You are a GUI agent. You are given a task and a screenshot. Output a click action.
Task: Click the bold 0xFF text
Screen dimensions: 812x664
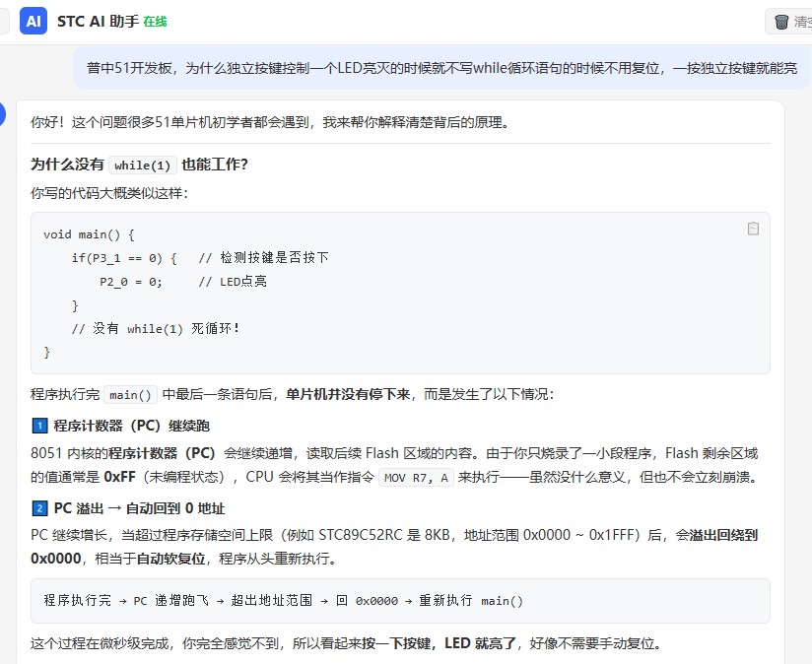point(119,477)
